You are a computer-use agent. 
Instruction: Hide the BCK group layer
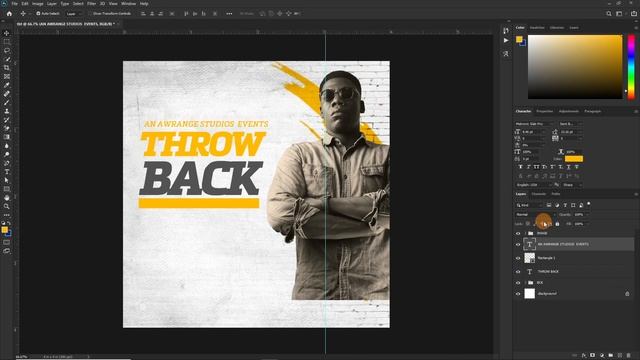[x=518, y=282]
